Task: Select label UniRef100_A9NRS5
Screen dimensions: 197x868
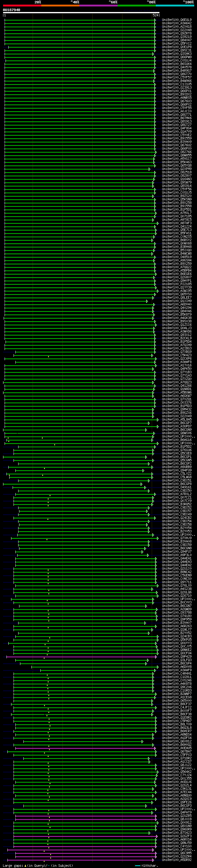Action: 177,98
